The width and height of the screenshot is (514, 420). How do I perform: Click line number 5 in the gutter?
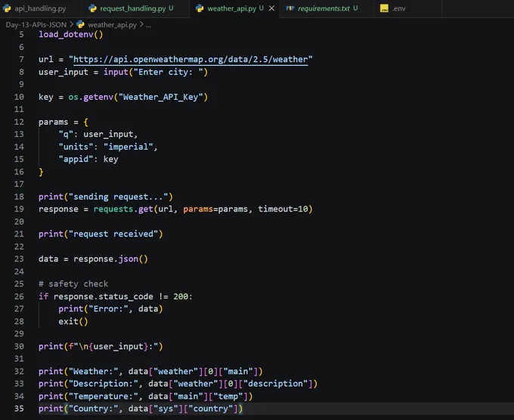tap(21, 35)
